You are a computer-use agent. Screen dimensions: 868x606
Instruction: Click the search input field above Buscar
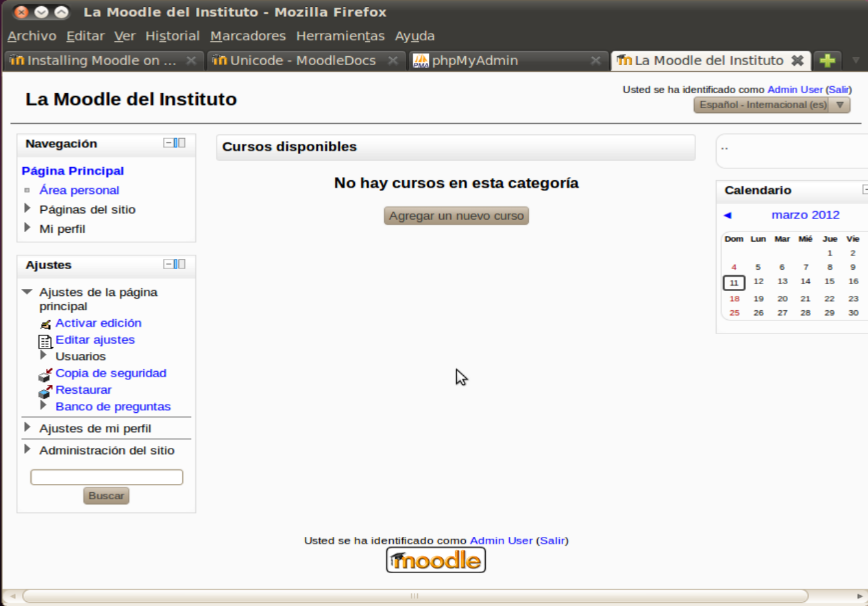click(x=107, y=477)
